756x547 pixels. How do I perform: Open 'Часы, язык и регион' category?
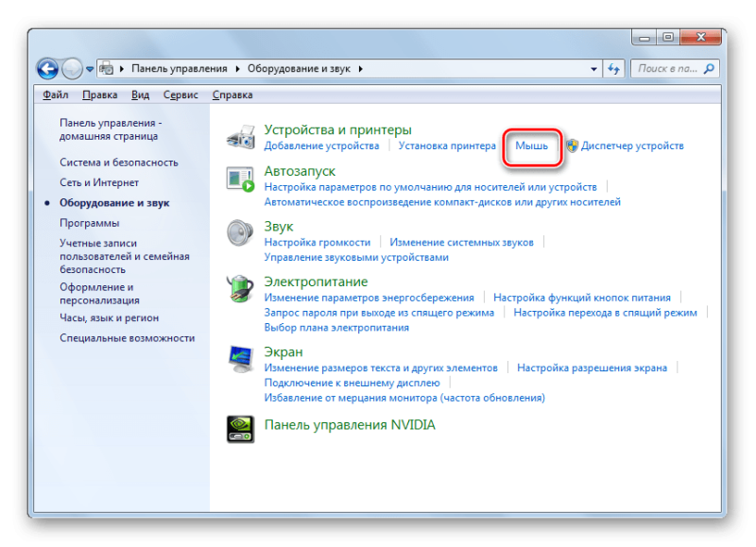[109, 318]
